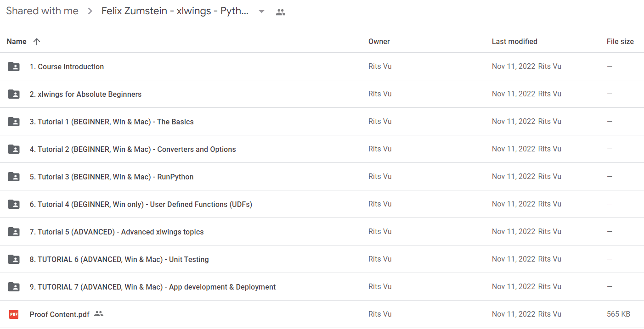Click folder icon for Tutorial 1 The Basics
Screen dimensions: 644x329
click(14, 122)
